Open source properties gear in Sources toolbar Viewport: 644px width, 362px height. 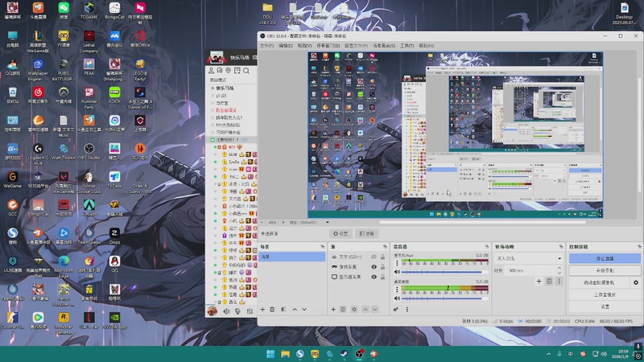tap(354, 310)
